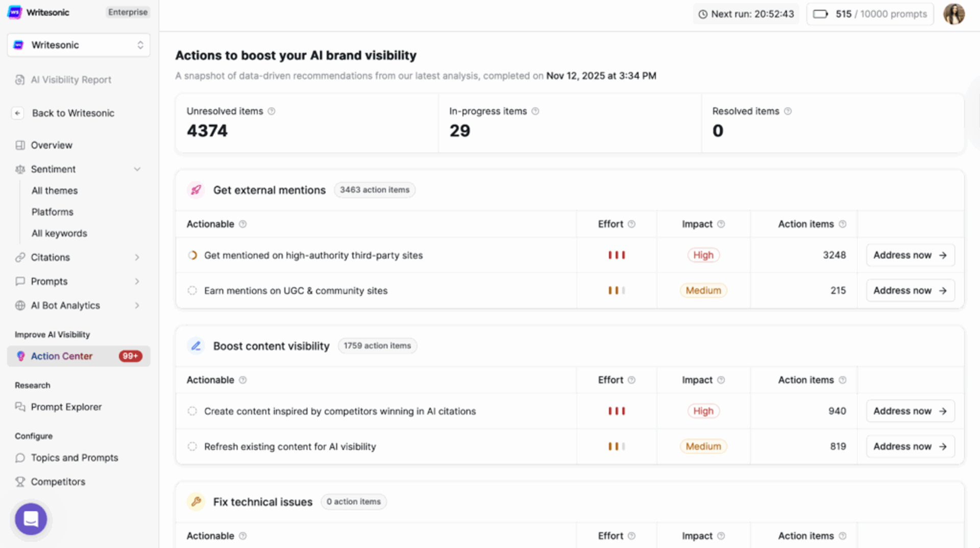Click the Resolved items help icon
Screen dimensions: 980x548
coord(788,111)
